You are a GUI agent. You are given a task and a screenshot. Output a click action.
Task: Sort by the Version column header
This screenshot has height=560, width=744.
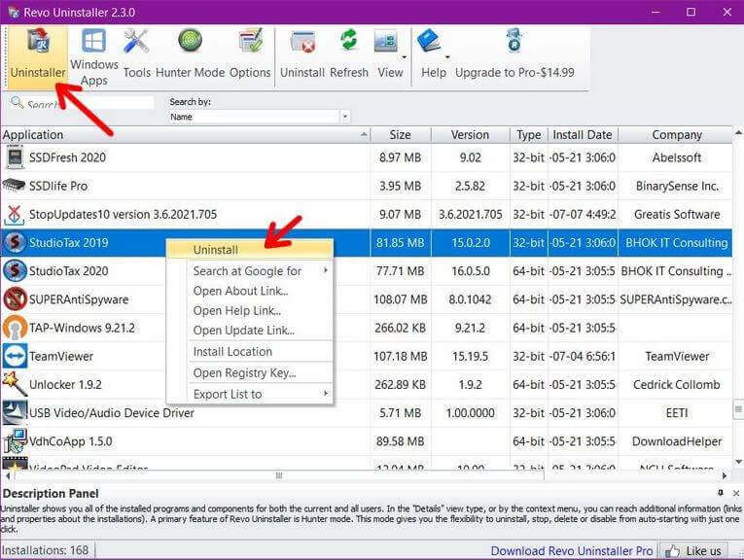[x=470, y=135]
